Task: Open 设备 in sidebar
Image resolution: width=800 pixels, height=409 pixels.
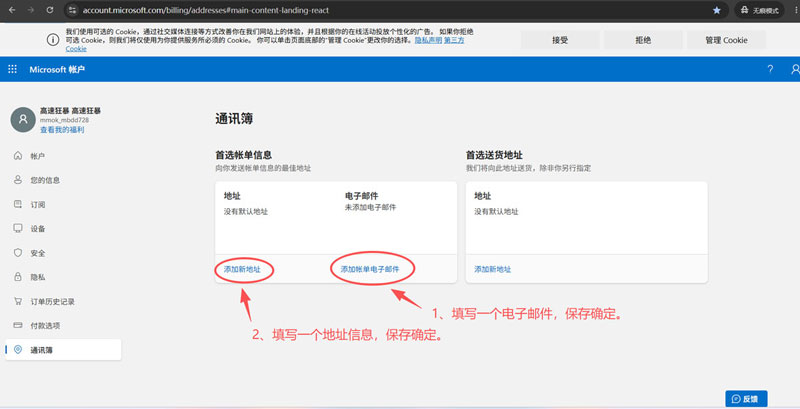Action: 38,228
